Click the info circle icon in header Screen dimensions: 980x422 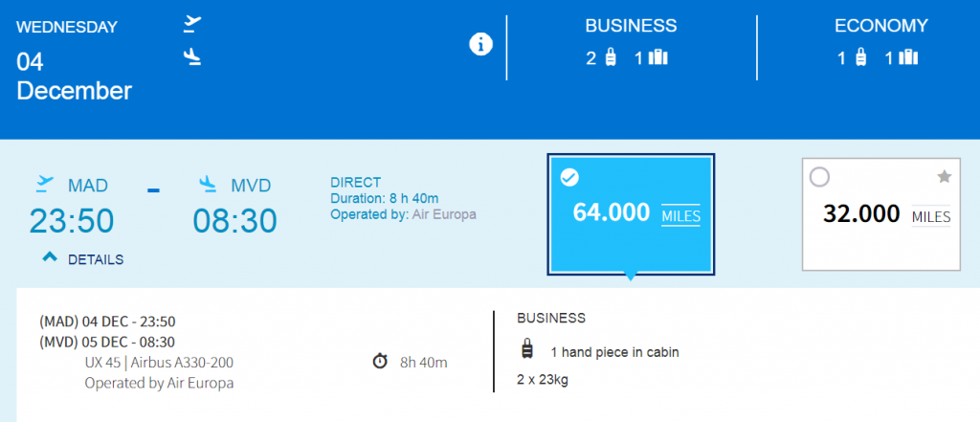(x=480, y=44)
